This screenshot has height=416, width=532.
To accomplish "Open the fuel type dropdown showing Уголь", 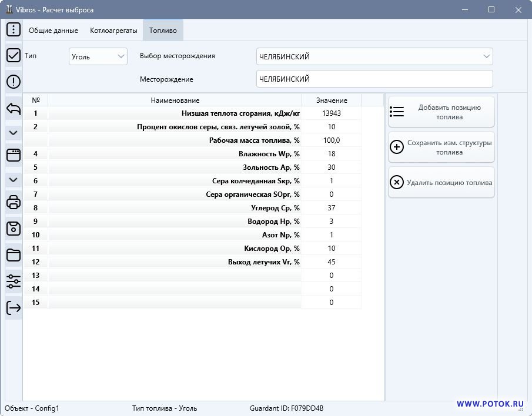I will pos(98,56).
